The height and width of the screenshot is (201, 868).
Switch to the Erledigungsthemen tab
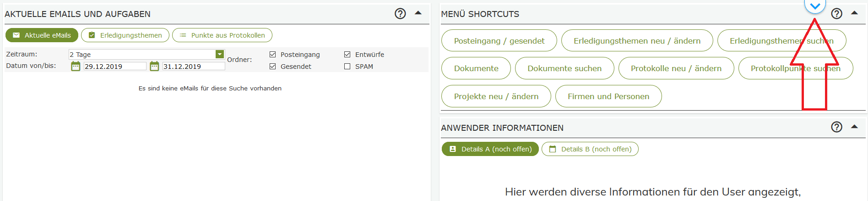tap(125, 35)
